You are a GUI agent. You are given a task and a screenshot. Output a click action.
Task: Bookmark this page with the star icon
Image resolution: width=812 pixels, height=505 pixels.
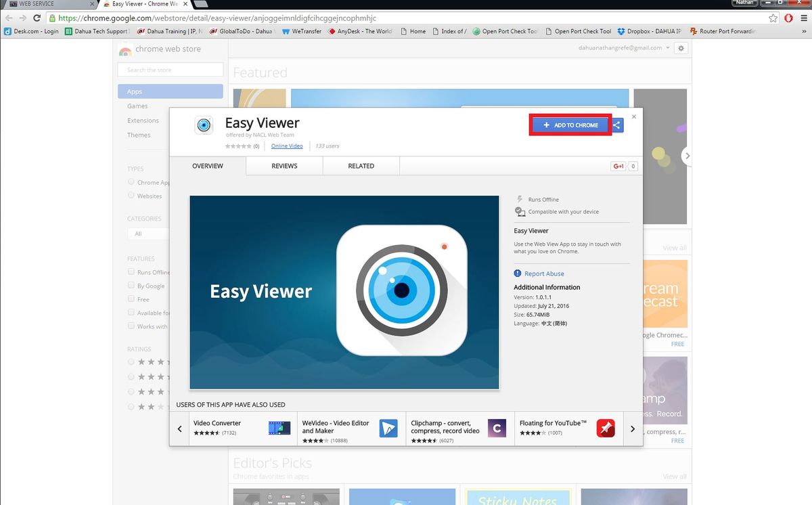pos(773,18)
